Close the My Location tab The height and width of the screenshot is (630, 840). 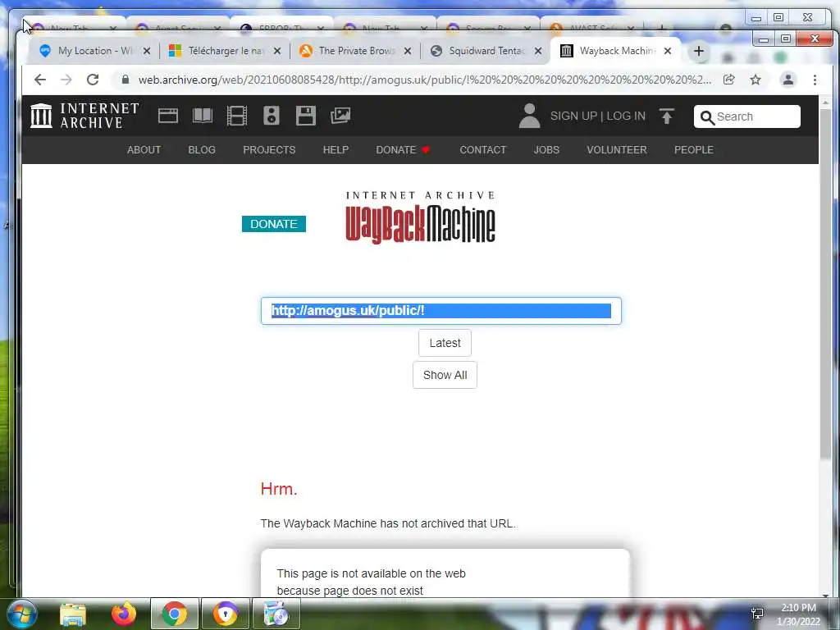[147, 51]
